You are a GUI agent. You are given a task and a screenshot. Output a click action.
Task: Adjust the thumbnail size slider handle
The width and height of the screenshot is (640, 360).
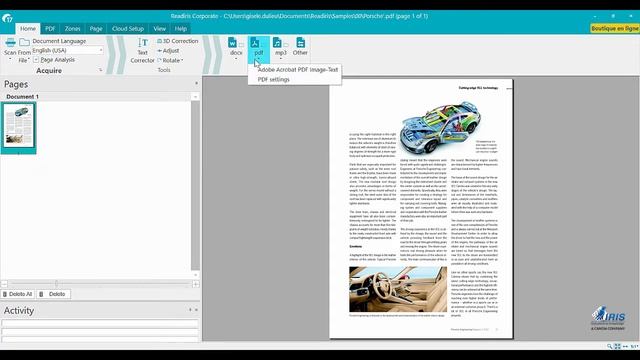point(56,283)
